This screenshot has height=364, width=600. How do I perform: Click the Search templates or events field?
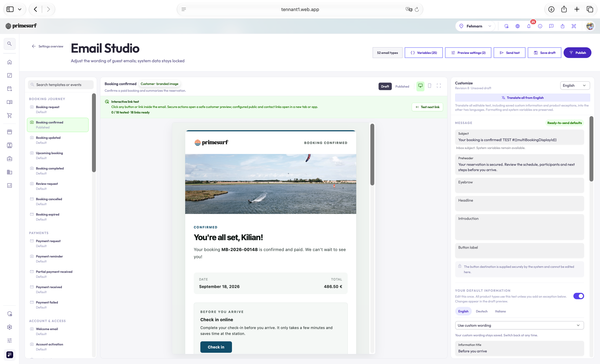click(61, 85)
